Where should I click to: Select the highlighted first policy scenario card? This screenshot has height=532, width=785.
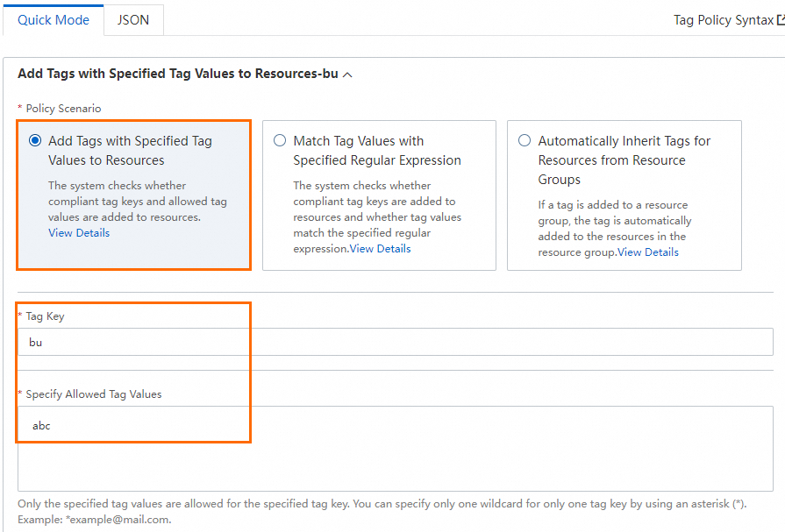(133, 195)
